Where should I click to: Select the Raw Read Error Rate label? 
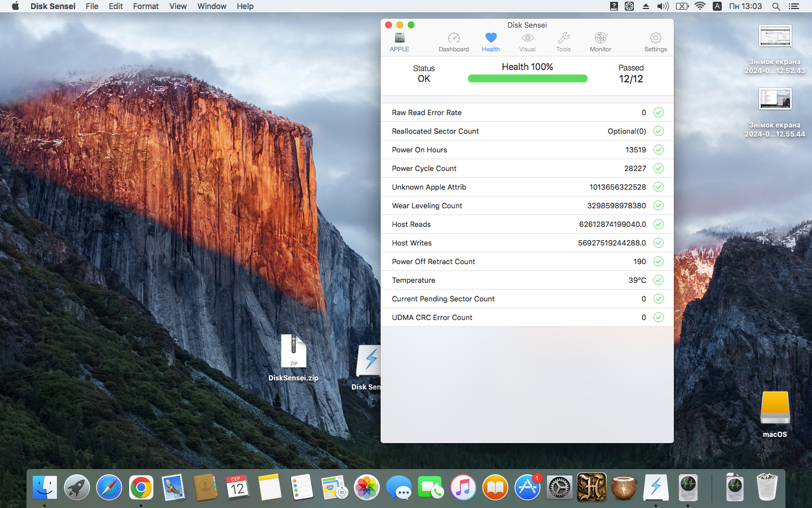(x=427, y=112)
